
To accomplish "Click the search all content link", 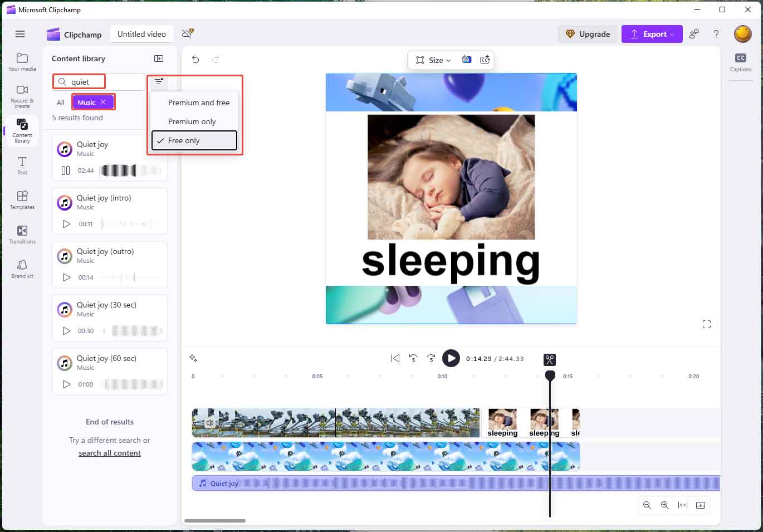I will coord(109,452).
